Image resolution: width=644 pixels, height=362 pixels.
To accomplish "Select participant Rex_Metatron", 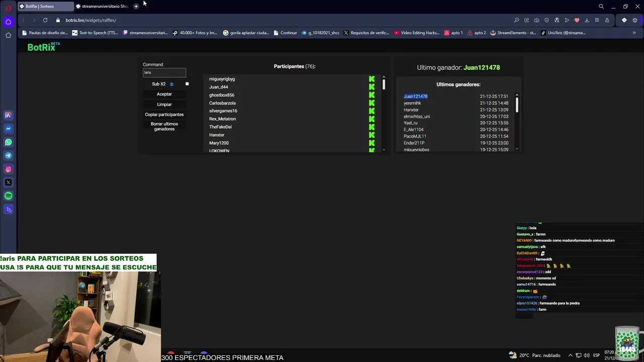I will pos(222,119).
